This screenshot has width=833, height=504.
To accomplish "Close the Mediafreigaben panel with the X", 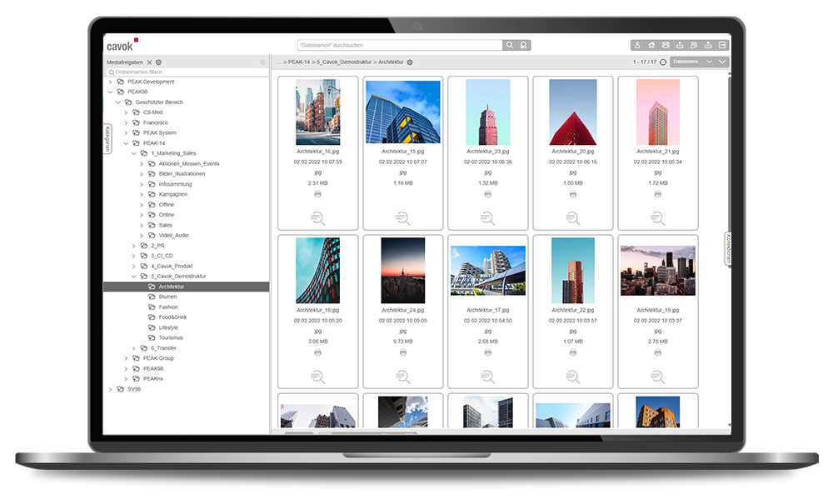I will [x=149, y=62].
